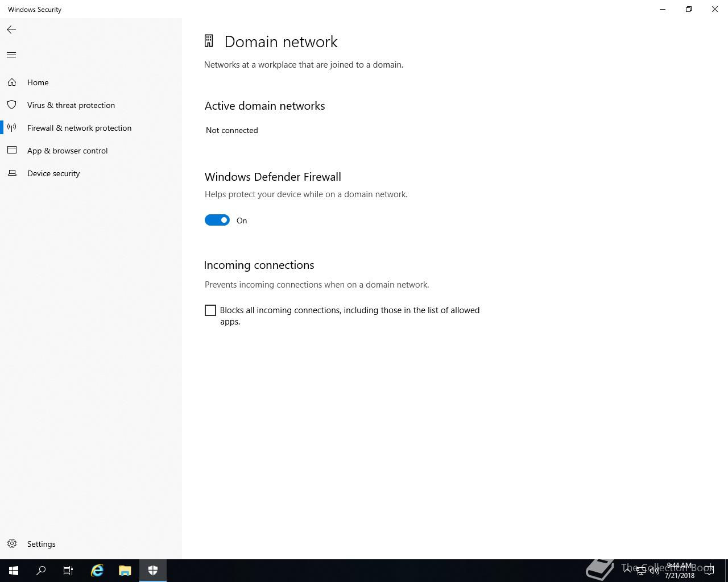Viewport: 728px width, 582px height.
Task: Check Blocks all incoming connections checkbox
Action: [210, 310]
